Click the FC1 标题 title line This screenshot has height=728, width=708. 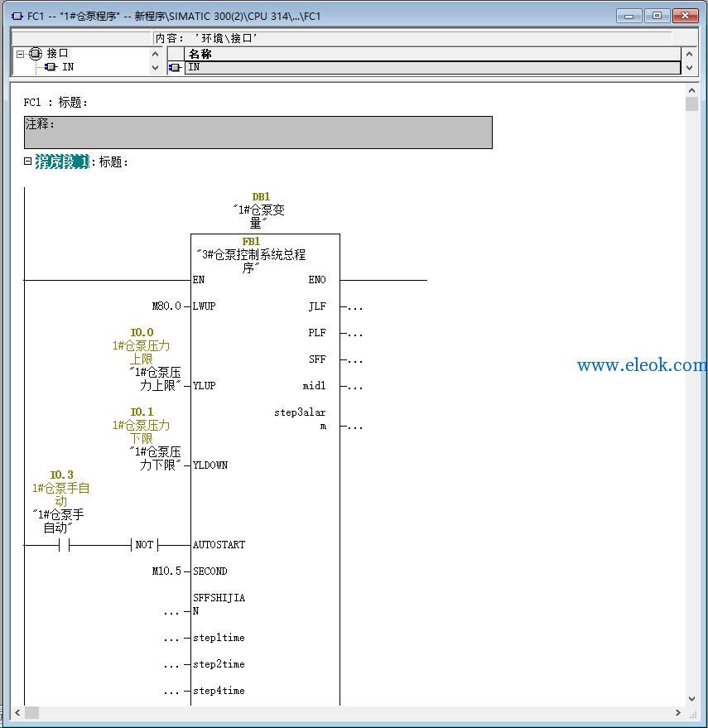pos(55,102)
